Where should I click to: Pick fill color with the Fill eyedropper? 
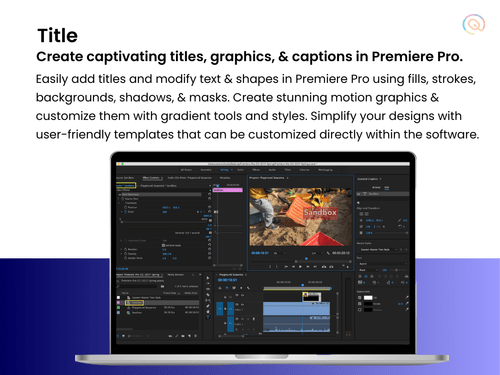(407, 297)
